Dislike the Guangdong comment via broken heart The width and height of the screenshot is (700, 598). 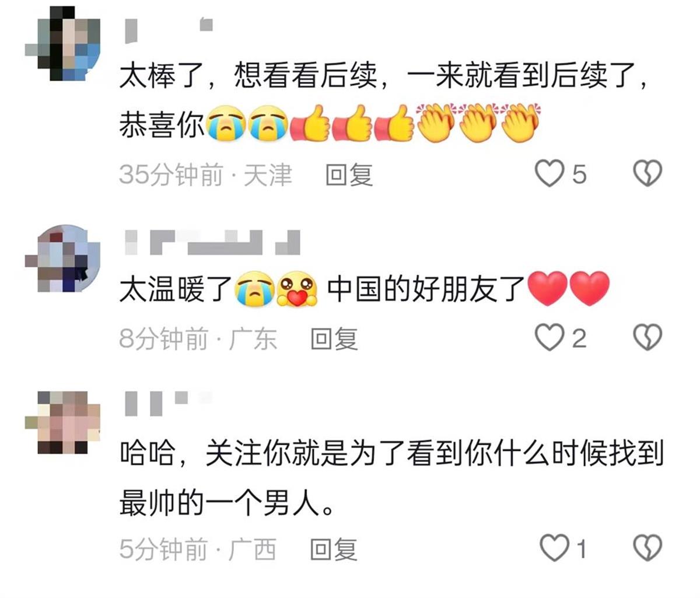(x=647, y=337)
